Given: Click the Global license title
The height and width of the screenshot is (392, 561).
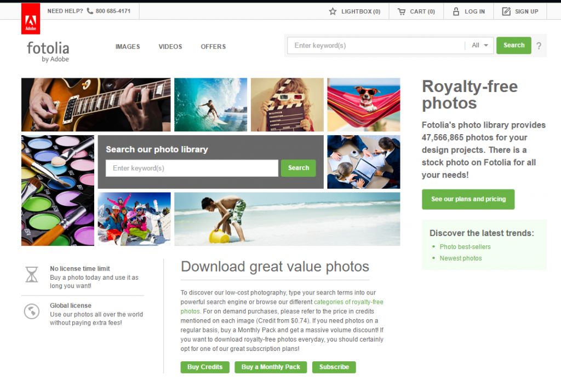Looking at the screenshot, I should (x=71, y=305).
